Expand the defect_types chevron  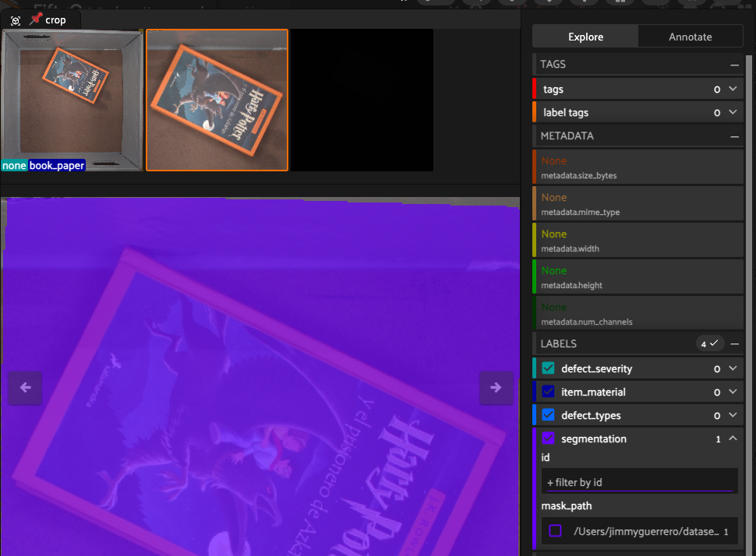[733, 415]
